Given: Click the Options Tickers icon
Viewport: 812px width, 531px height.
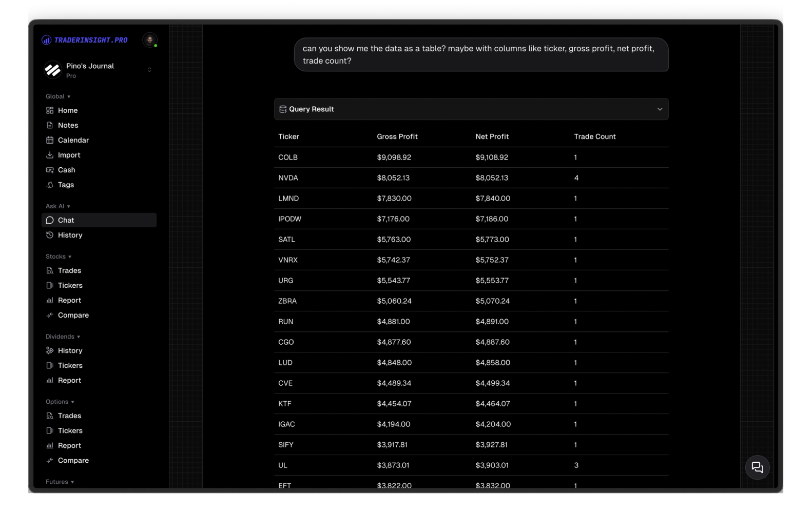Looking at the screenshot, I should [x=50, y=430].
